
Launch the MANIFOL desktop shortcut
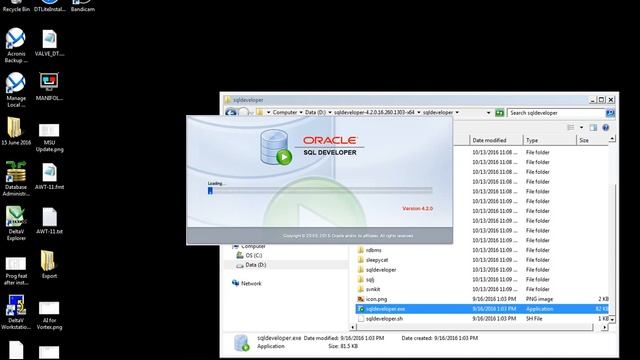[49, 87]
